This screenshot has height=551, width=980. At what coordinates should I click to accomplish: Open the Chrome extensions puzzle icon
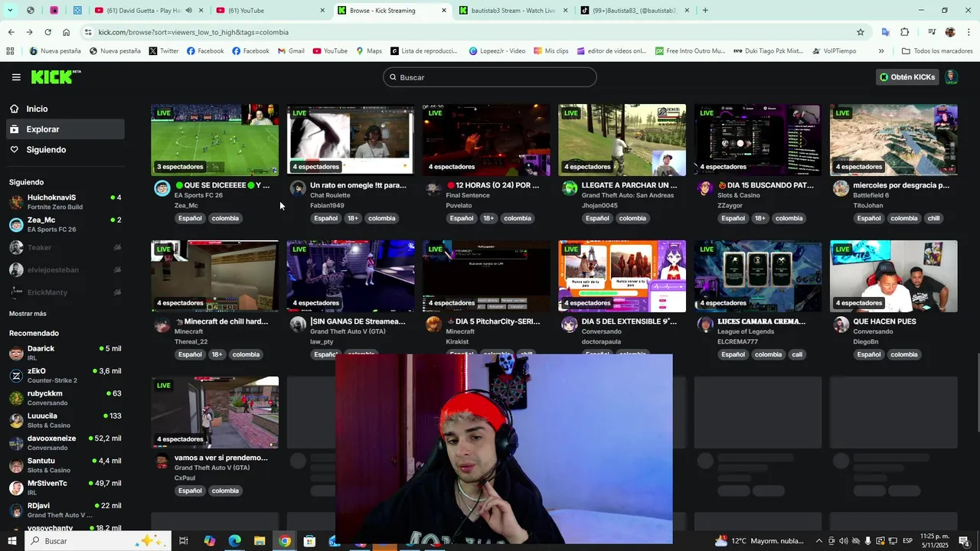904,32
